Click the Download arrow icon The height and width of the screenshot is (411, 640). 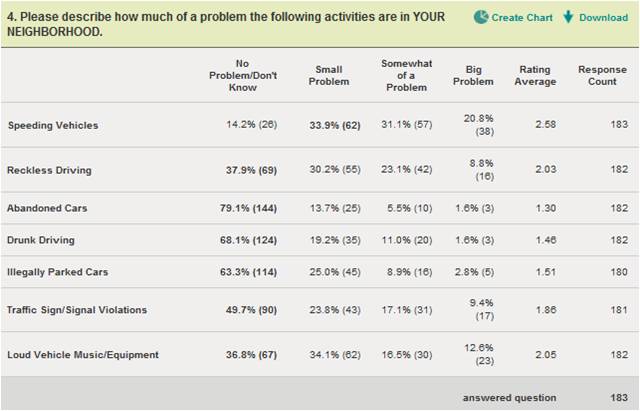568,17
